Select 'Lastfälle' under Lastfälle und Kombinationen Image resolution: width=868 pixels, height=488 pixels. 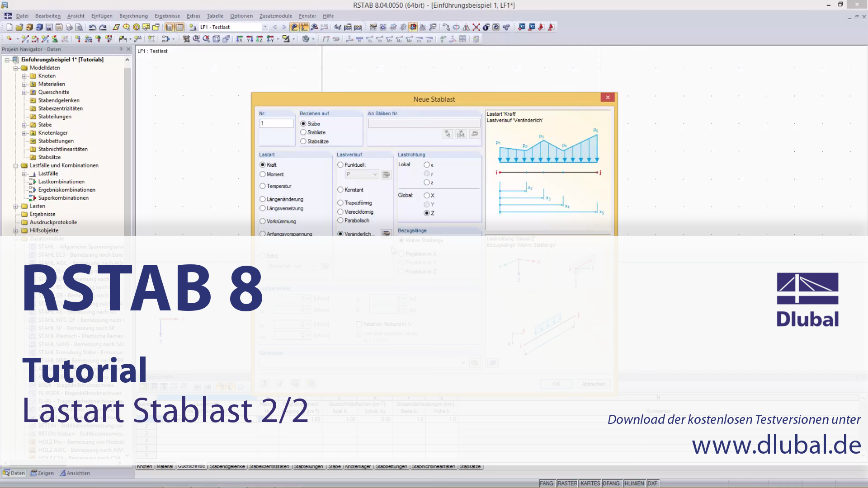(47, 173)
